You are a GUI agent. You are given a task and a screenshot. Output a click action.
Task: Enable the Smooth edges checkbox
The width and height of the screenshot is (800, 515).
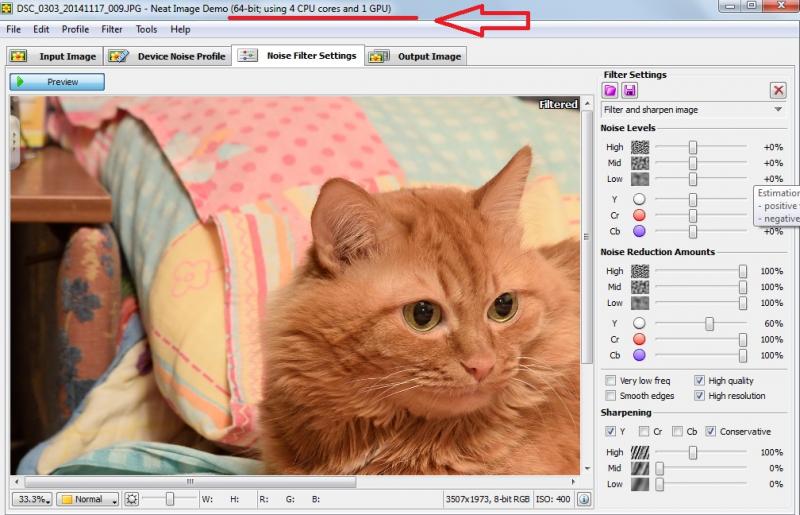point(610,396)
